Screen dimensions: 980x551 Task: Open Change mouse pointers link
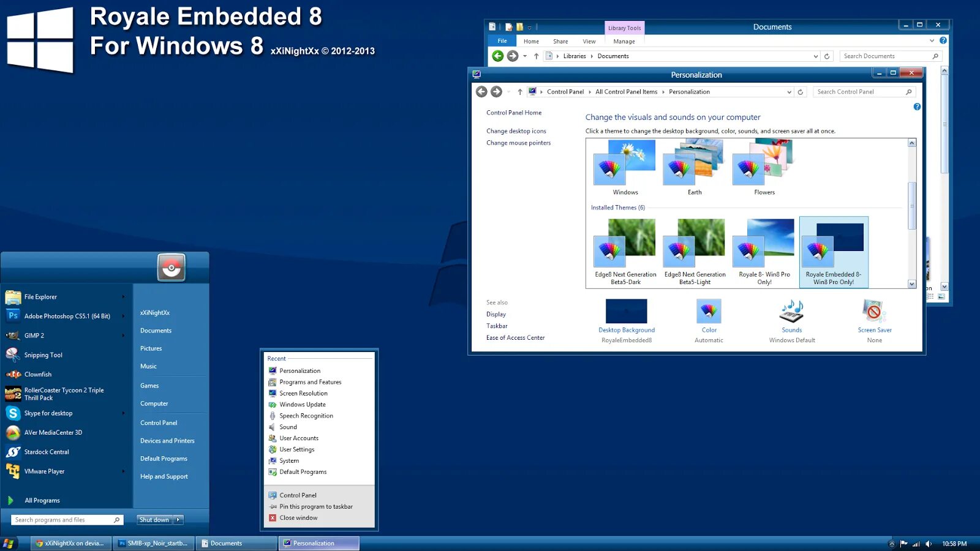519,143
